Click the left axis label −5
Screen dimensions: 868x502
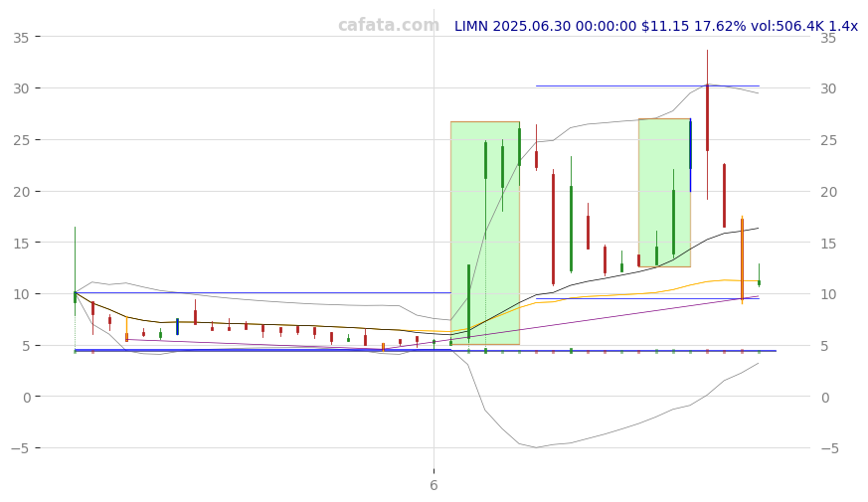point(20,448)
